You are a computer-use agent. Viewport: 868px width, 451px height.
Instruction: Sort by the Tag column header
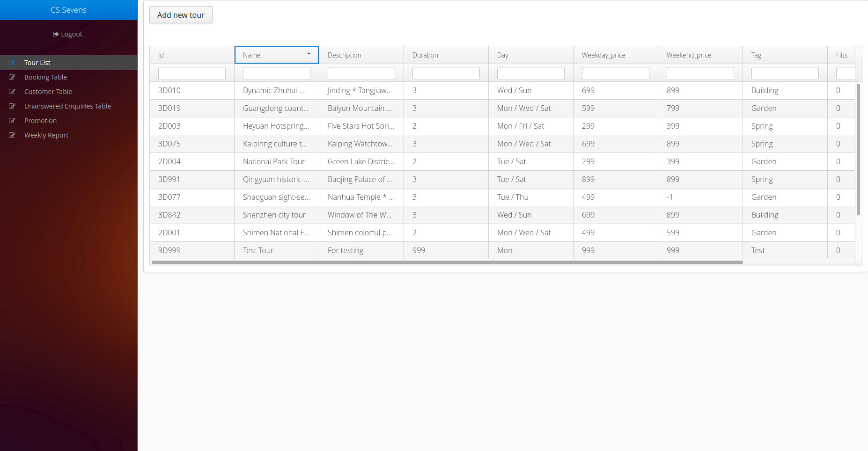point(785,55)
